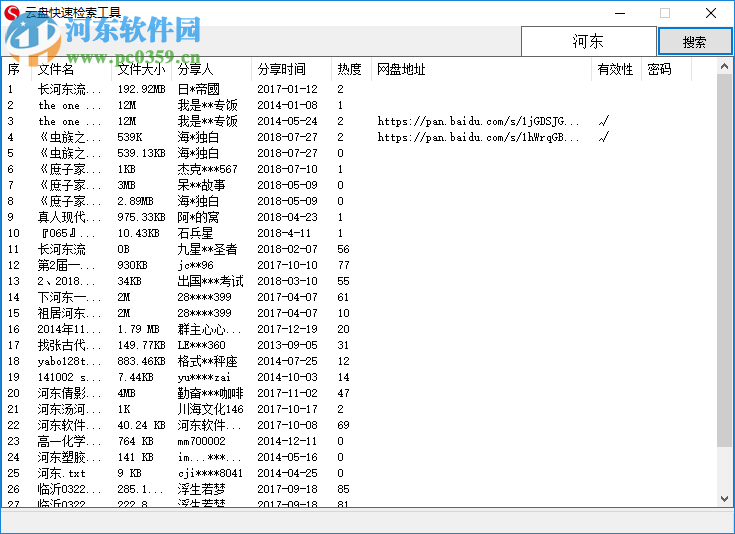Select file size 539.13KB in row 5
The image size is (735, 534).
click(141, 153)
